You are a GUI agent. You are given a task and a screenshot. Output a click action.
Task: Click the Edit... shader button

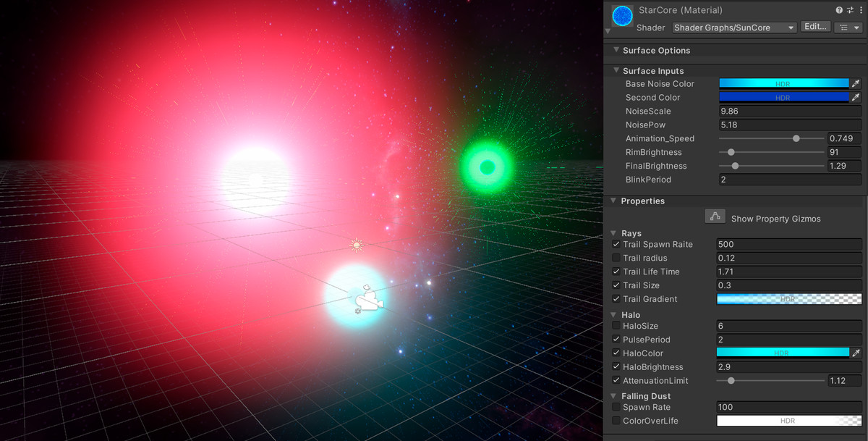tap(815, 27)
